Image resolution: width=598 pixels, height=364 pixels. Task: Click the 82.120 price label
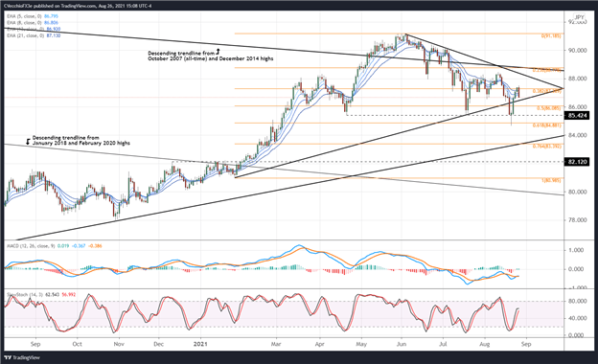tap(577, 162)
